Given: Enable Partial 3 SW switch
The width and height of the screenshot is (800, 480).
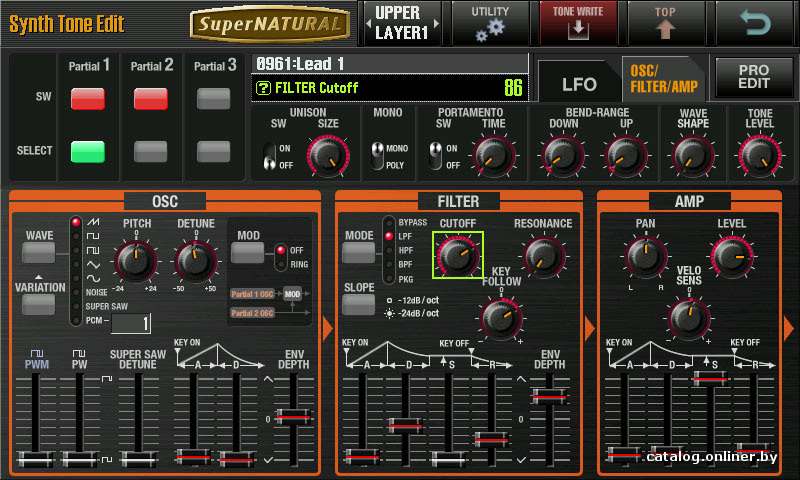Looking at the screenshot, I should point(213,99).
